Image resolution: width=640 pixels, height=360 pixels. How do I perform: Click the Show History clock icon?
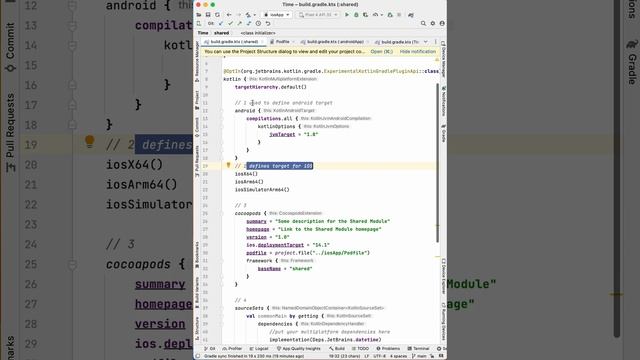(258, 24)
